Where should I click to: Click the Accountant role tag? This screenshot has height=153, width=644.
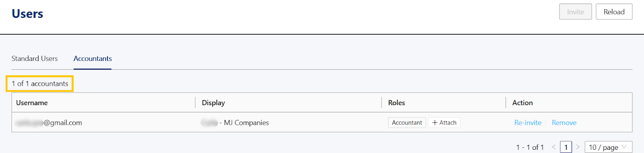click(x=407, y=122)
